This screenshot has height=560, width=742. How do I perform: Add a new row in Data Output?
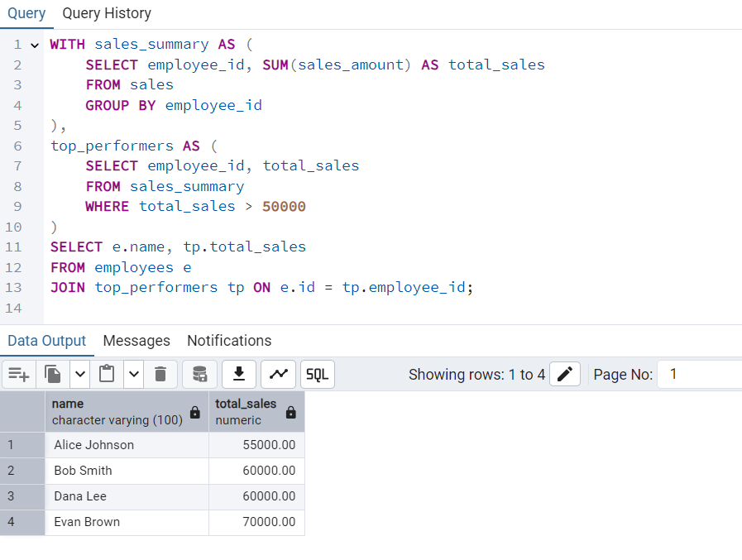click(18, 374)
